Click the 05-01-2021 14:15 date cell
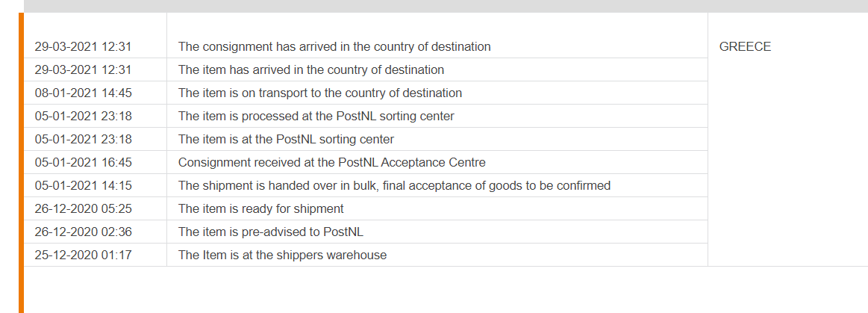 point(83,185)
